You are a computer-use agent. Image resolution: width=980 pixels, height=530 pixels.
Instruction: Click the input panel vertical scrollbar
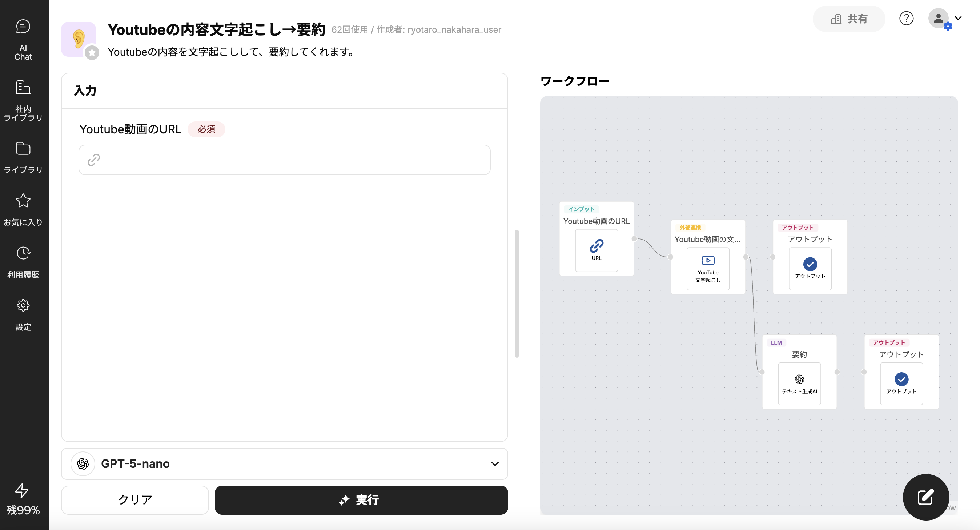click(517, 293)
